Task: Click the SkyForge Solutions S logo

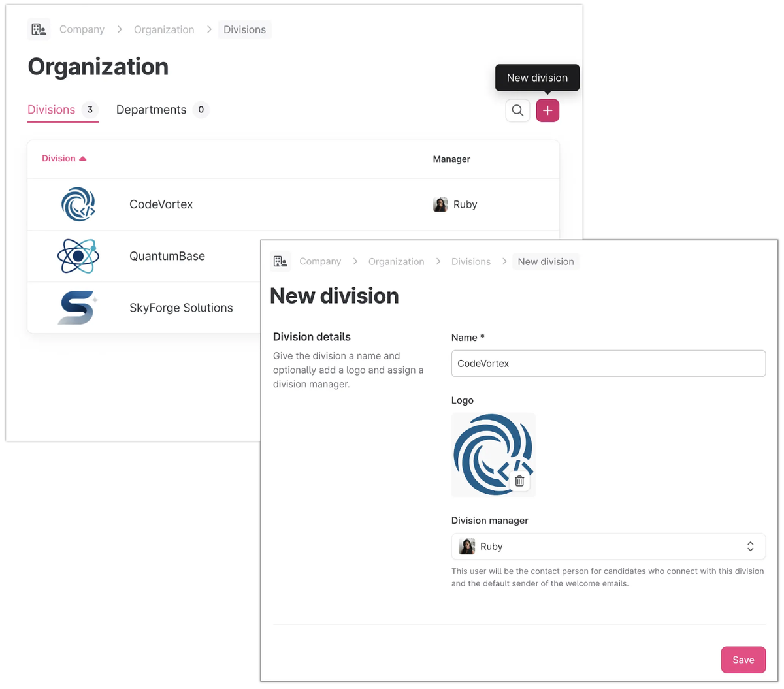Action: point(78,308)
